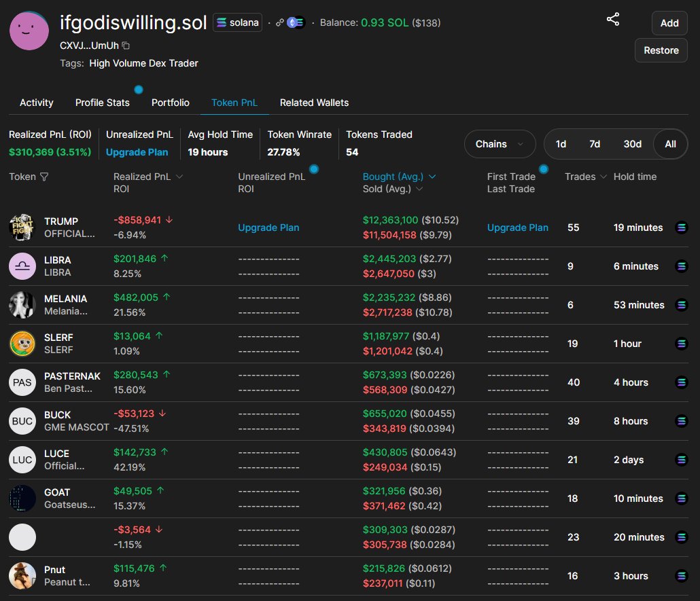Select the All time range
Image resolution: width=700 pixels, height=601 pixels.
point(670,144)
